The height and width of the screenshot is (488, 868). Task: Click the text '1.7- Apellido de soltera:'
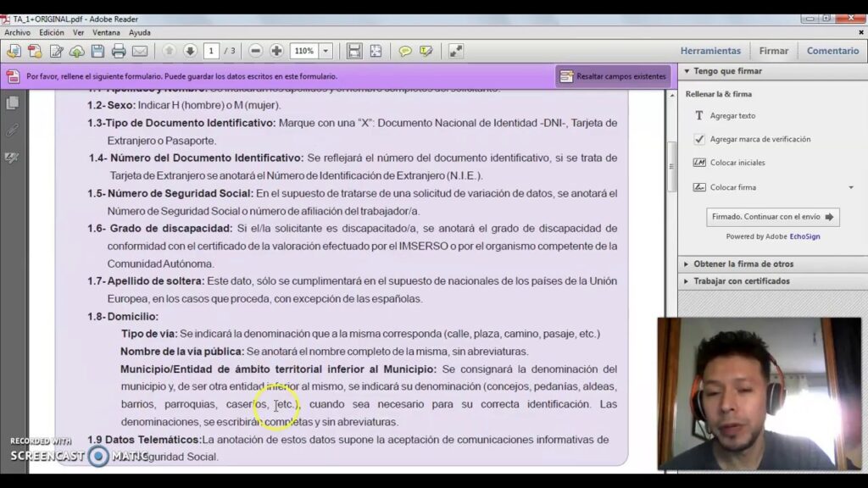click(x=146, y=281)
